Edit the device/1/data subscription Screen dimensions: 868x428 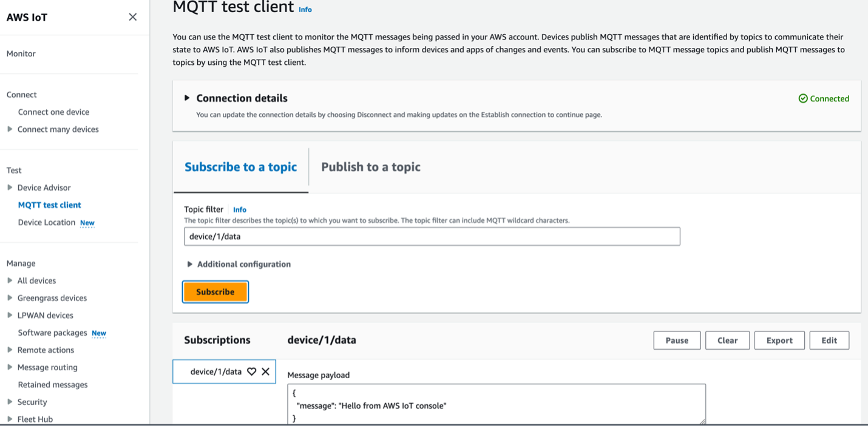click(829, 340)
